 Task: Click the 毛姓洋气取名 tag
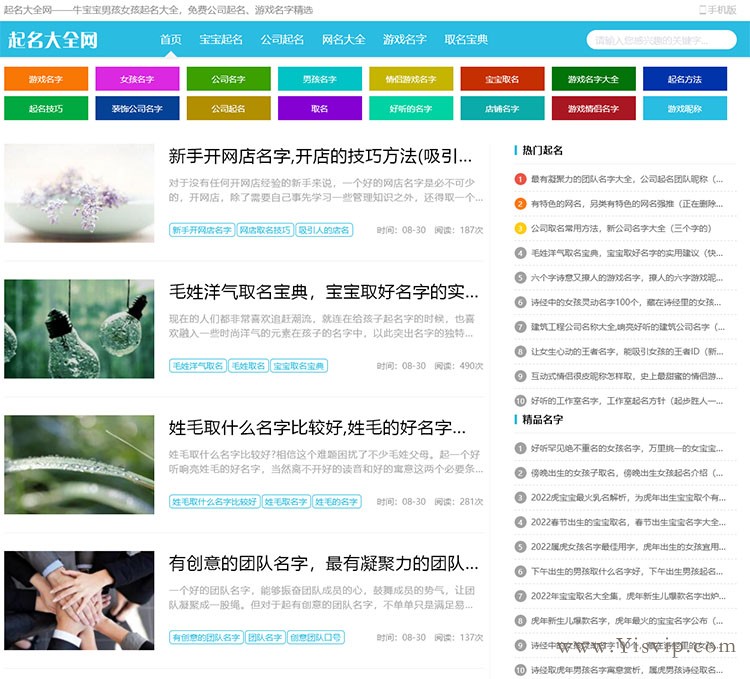click(x=198, y=366)
